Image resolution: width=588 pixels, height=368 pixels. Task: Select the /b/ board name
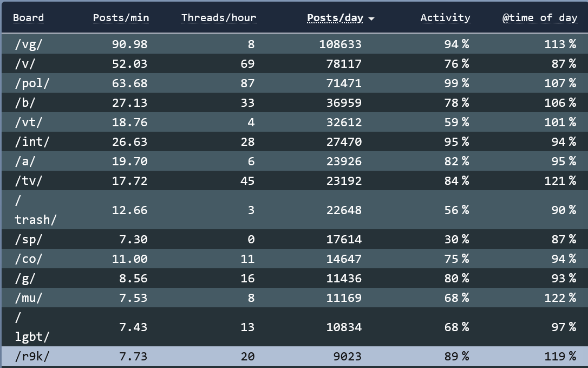[25, 102]
